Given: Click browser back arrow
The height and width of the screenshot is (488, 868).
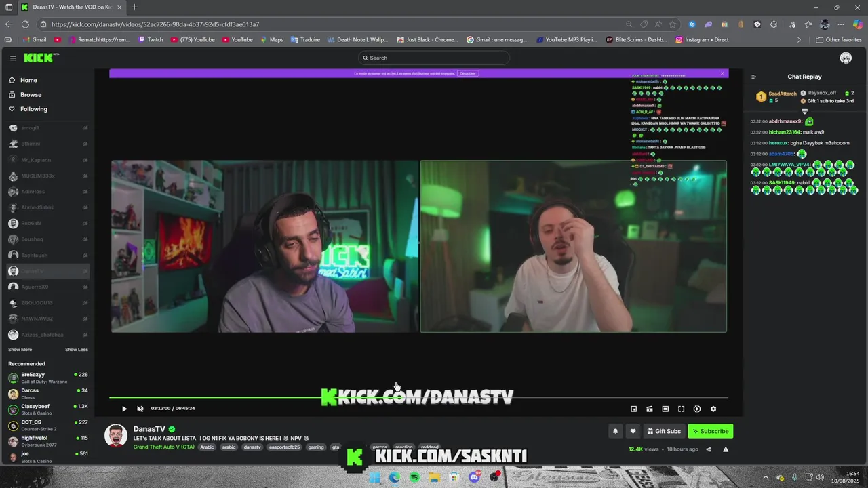Looking at the screenshot, I should [x=9, y=24].
